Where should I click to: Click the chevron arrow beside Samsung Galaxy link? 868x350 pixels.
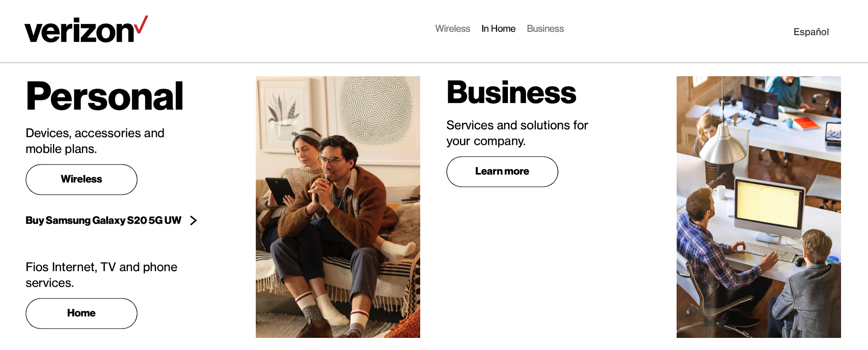pos(194,220)
